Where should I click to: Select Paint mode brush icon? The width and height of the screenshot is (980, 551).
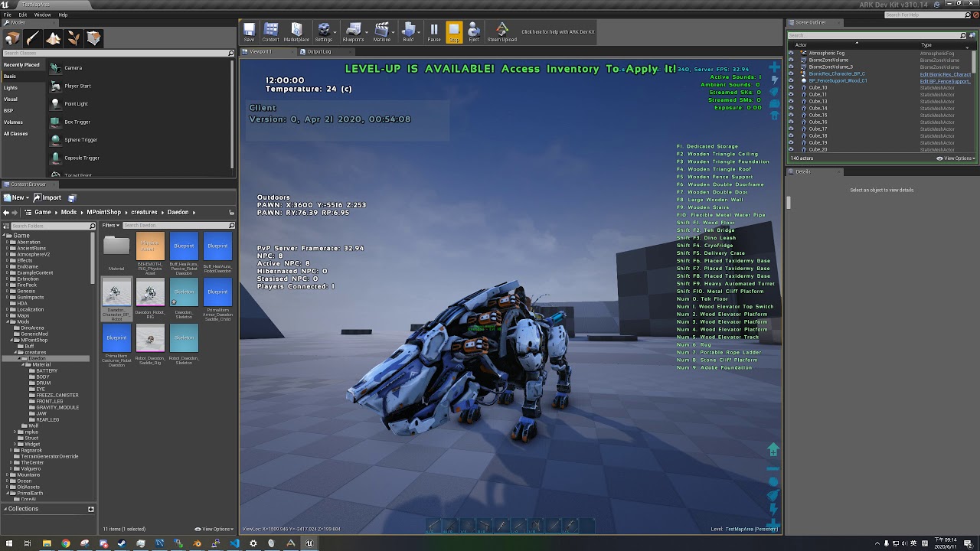click(33, 38)
